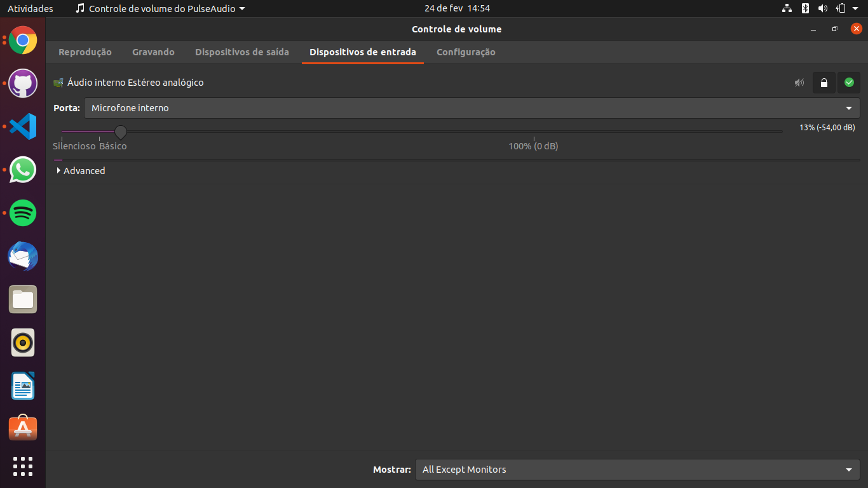Click the Atividades button in top bar
The width and height of the screenshot is (868, 488).
31,8
